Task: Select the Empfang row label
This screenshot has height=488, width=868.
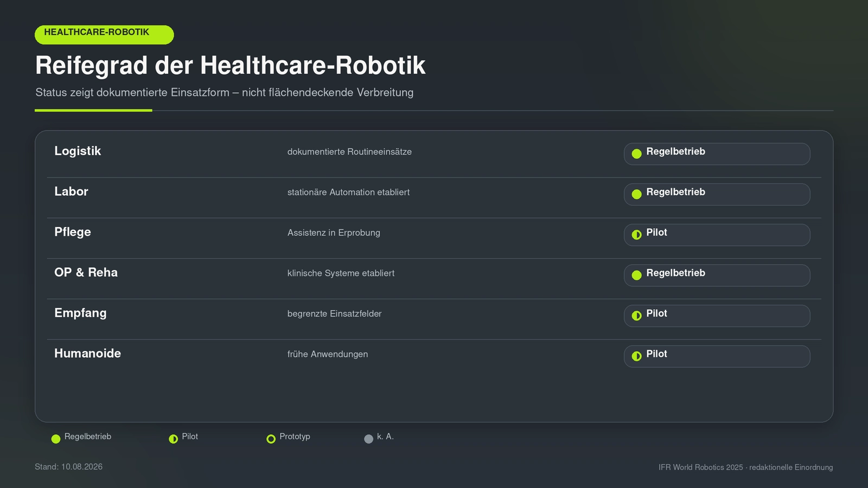Action: pos(80,313)
